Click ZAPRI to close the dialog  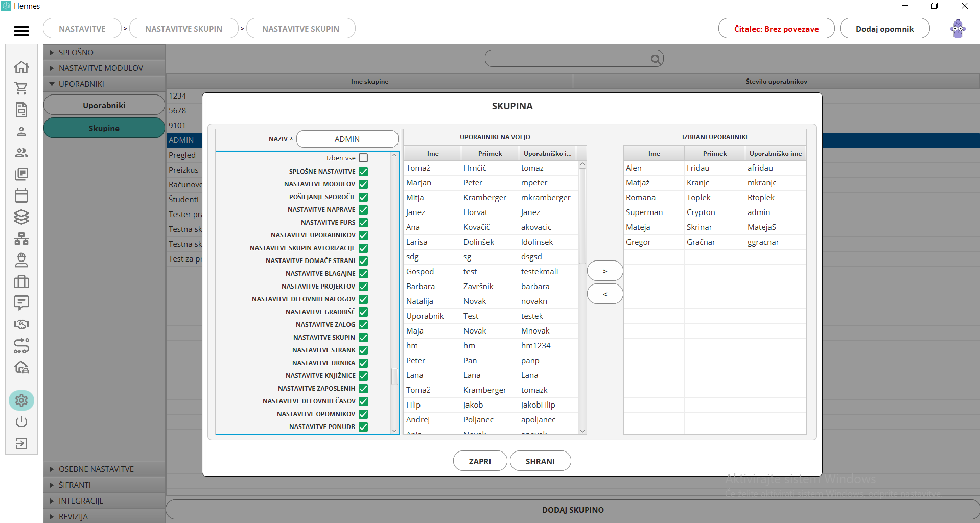tap(480, 461)
